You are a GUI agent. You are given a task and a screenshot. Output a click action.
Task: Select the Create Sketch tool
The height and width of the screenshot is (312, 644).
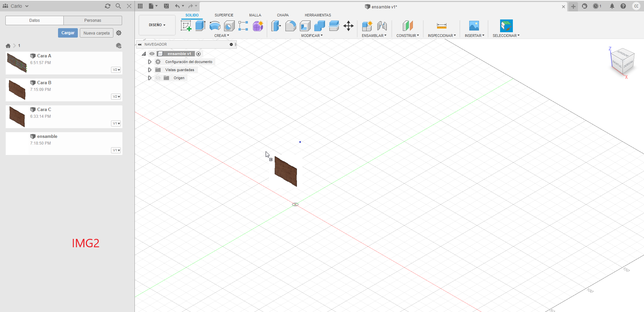click(x=186, y=26)
